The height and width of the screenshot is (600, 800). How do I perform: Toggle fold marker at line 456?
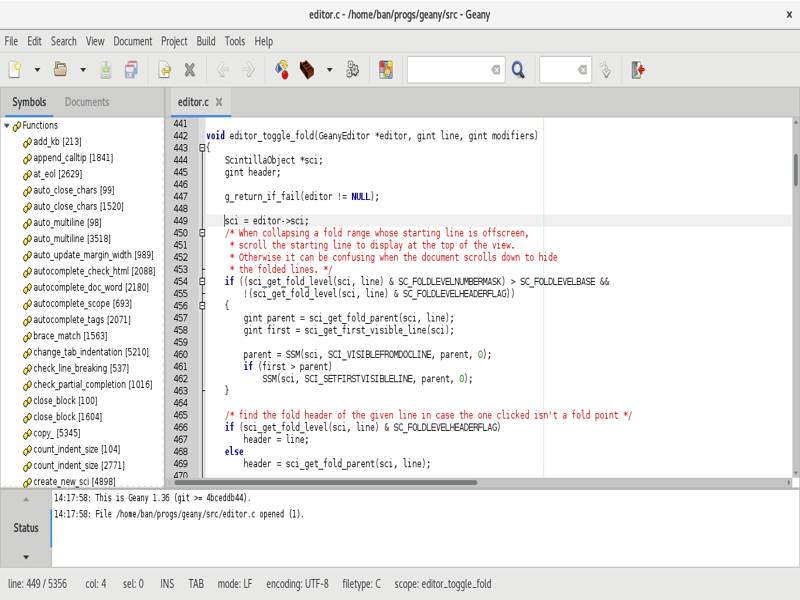pyautogui.click(x=203, y=306)
